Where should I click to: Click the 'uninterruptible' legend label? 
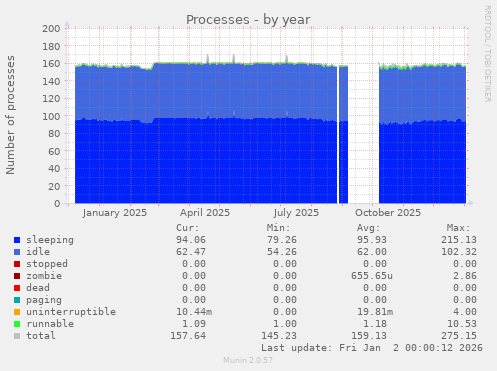click(71, 312)
